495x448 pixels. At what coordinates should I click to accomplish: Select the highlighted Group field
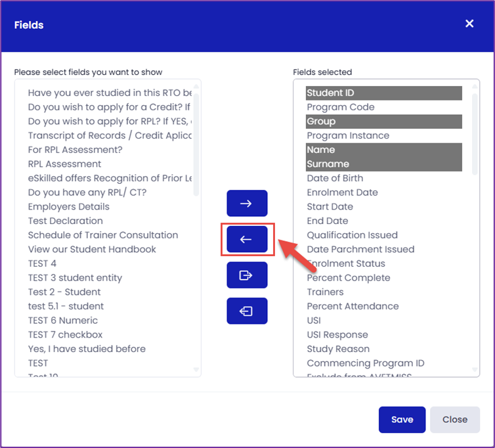click(x=383, y=122)
